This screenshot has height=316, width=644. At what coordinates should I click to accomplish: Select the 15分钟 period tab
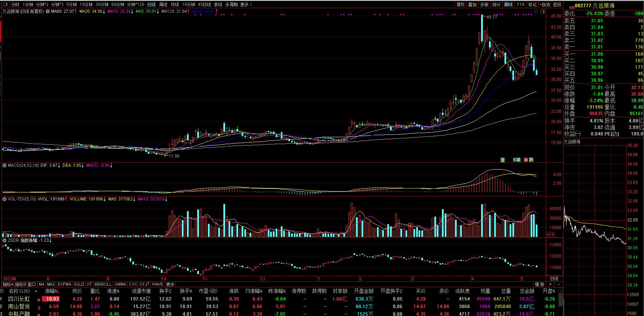click(x=86, y=4)
